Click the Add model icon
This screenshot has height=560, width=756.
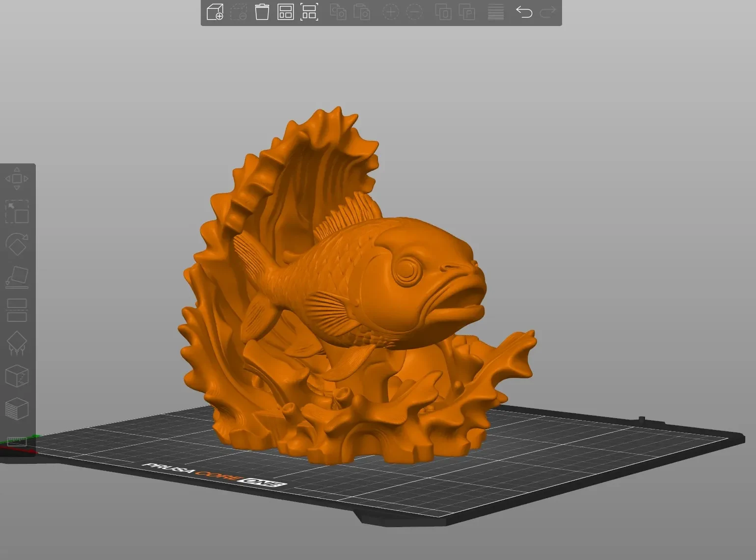(215, 12)
